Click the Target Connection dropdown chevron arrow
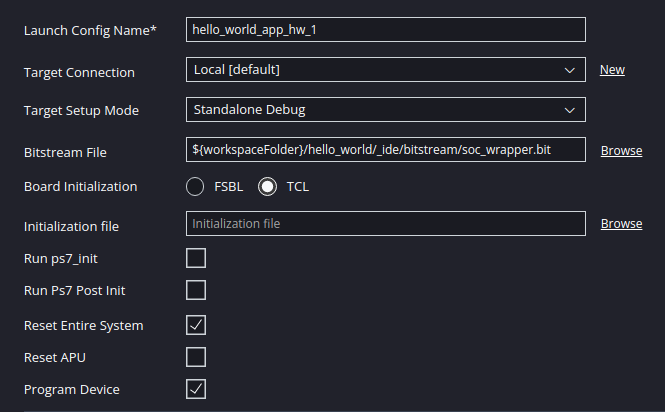This screenshot has width=665, height=412. click(x=569, y=70)
